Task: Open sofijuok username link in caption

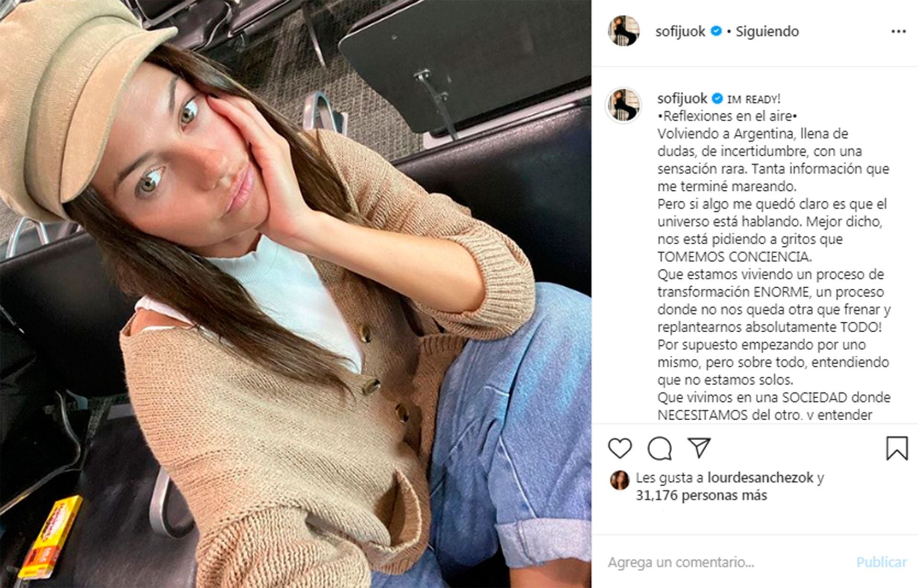Action: (x=682, y=98)
